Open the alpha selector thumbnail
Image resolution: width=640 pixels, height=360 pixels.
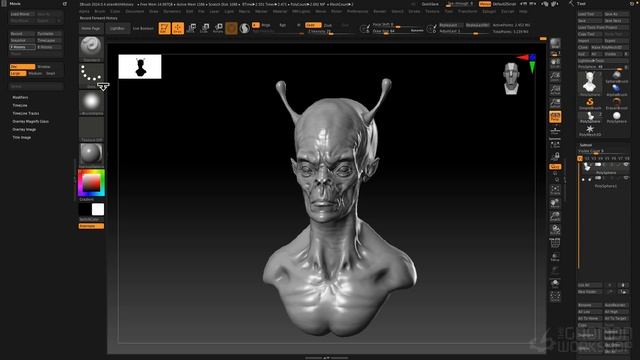click(91, 102)
